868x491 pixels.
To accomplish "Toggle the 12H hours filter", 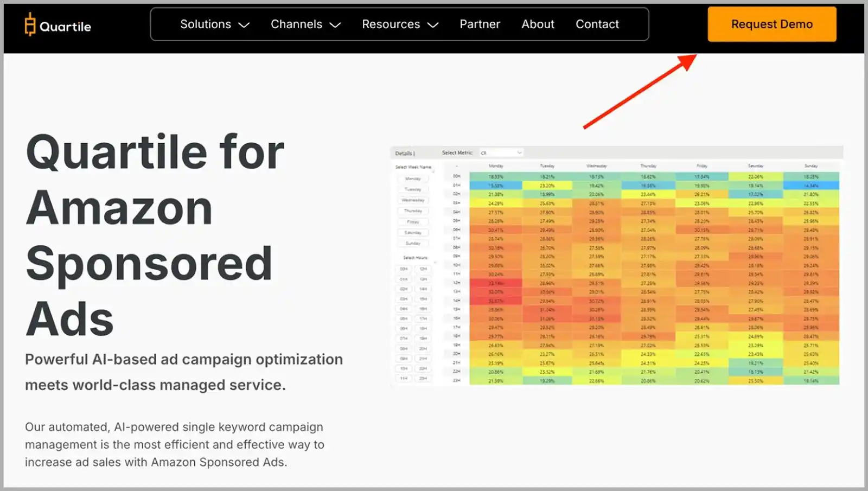I will click(x=423, y=268).
